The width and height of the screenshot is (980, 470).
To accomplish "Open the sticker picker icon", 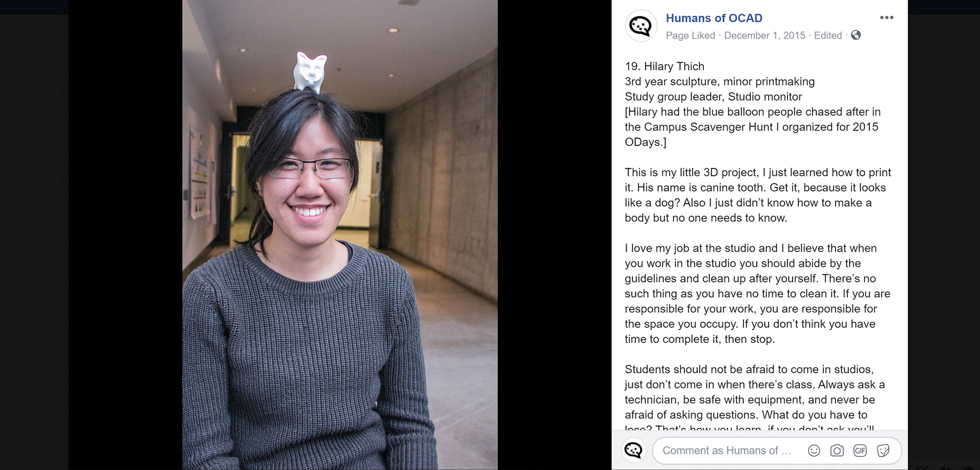I will click(x=883, y=451).
